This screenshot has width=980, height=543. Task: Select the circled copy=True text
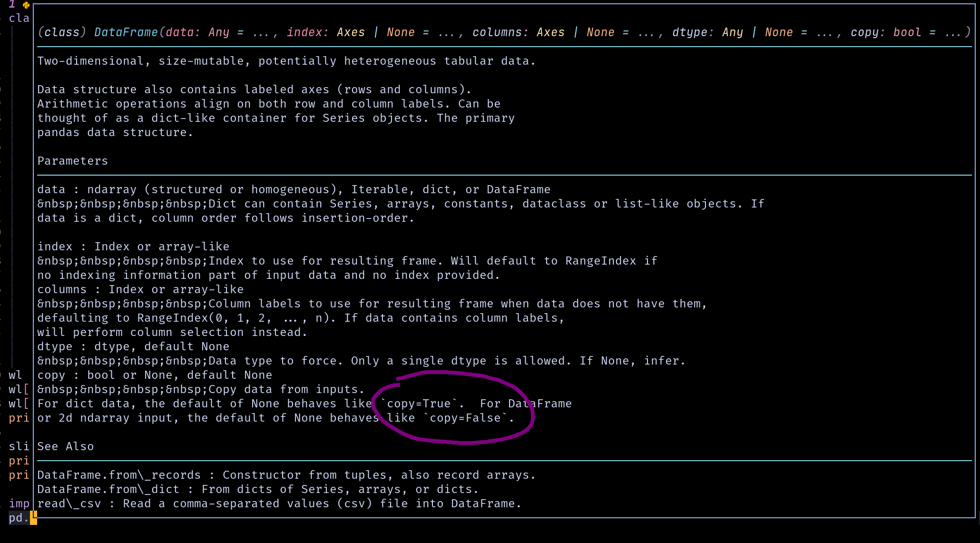coord(418,403)
